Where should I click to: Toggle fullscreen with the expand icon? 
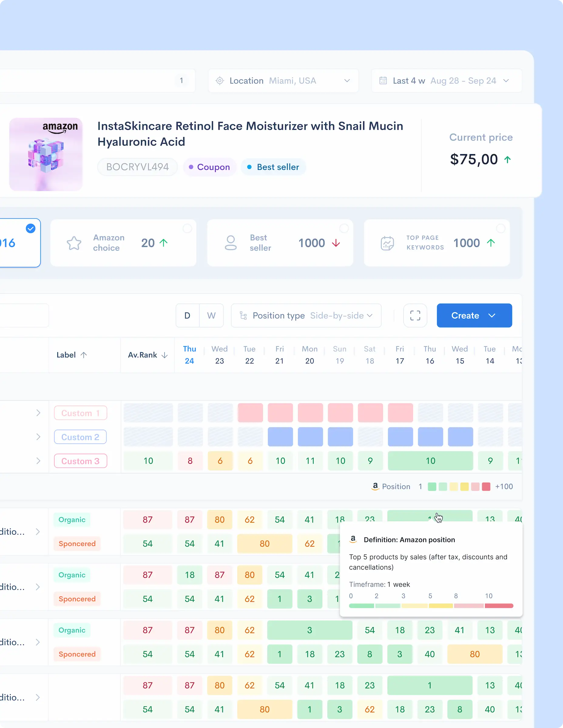(x=415, y=315)
